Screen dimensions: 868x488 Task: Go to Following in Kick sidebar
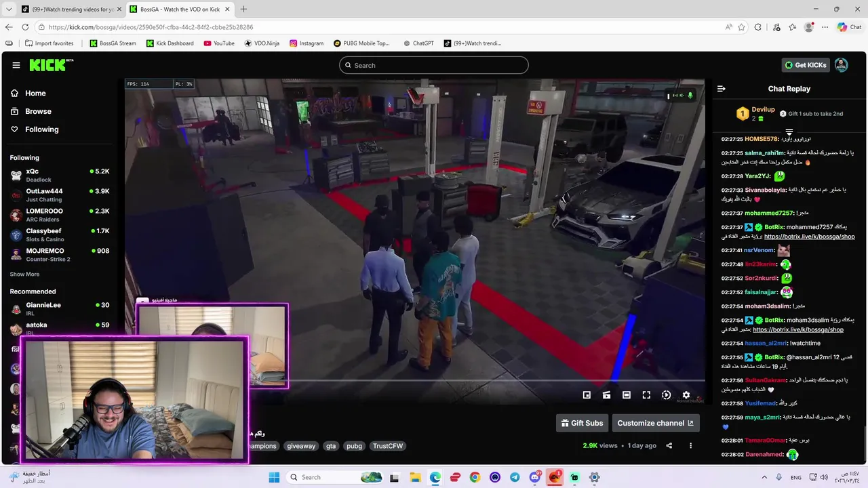42,129
